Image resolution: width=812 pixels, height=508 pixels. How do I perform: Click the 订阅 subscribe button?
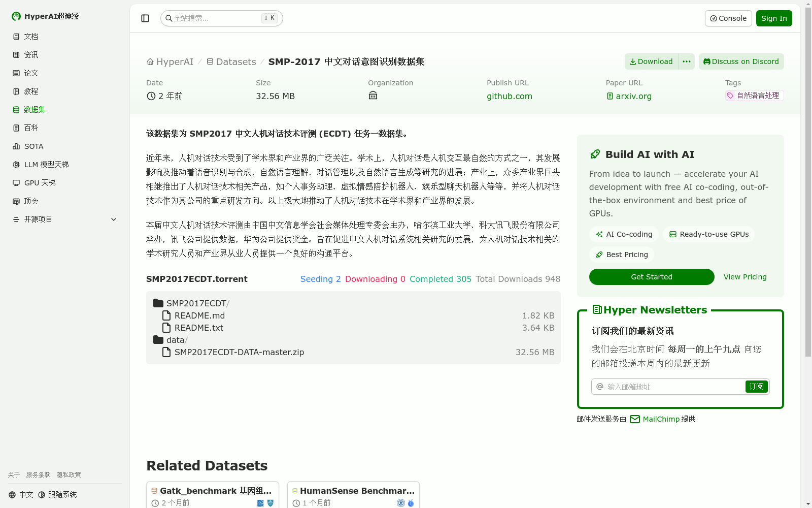click(757, 387)
